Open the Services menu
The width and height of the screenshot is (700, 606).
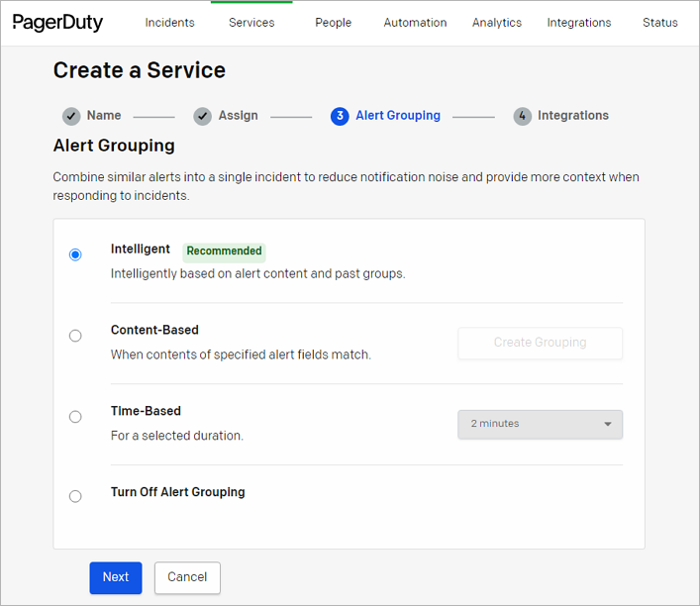251,23
